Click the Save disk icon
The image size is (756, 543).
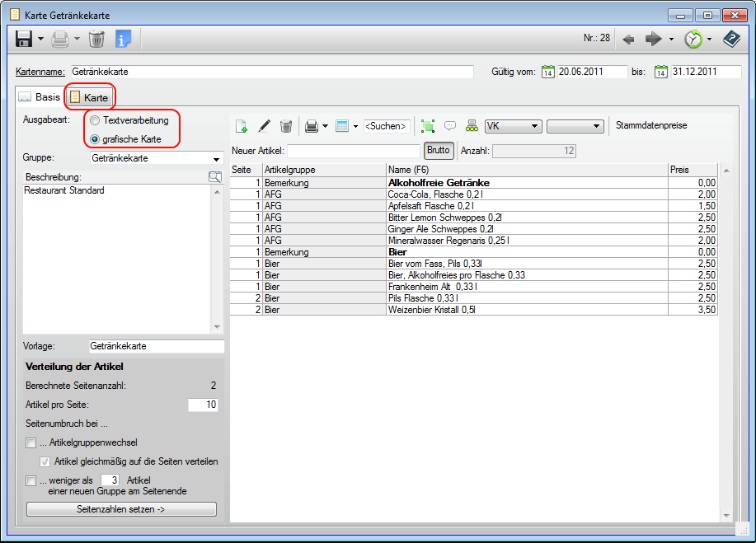[x=23, y=39]
